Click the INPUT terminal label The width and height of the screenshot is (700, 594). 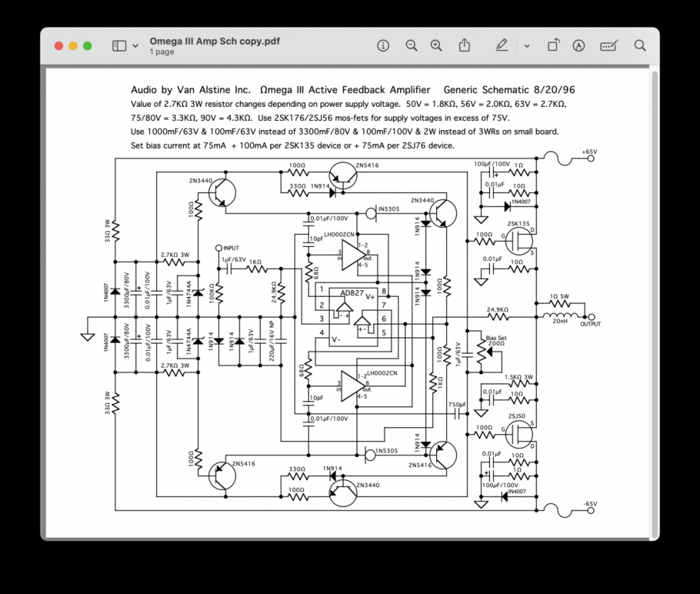231,248
